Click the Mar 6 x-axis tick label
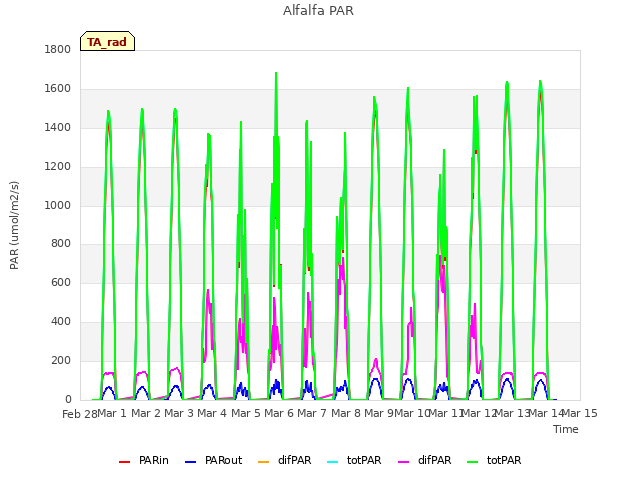Viewport: 640px width, 480px height. [279, 413]
